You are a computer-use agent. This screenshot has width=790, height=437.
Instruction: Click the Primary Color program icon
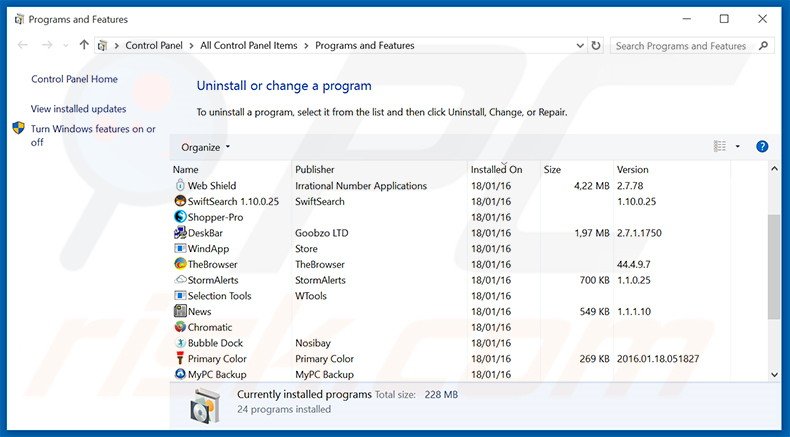point(180,358)
